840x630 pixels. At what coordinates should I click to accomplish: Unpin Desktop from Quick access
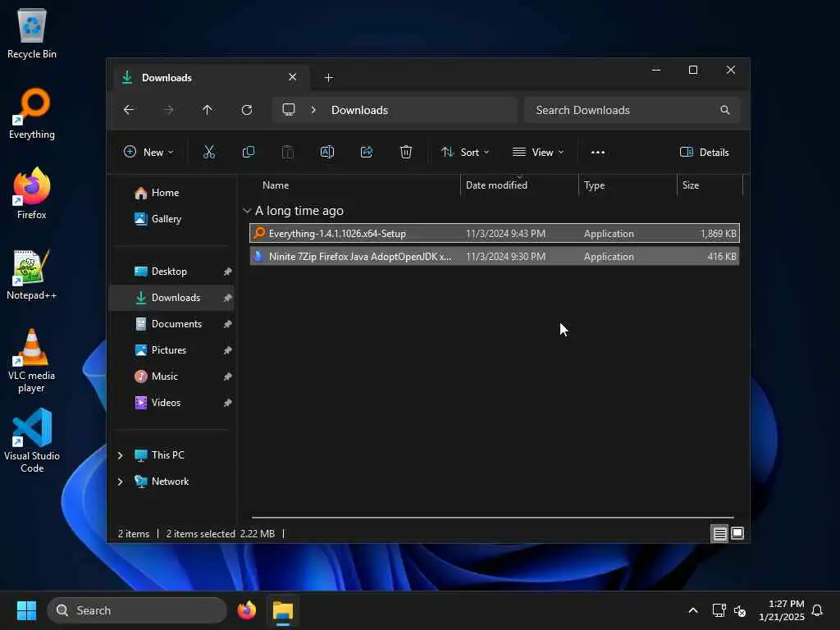coord(228,272)
